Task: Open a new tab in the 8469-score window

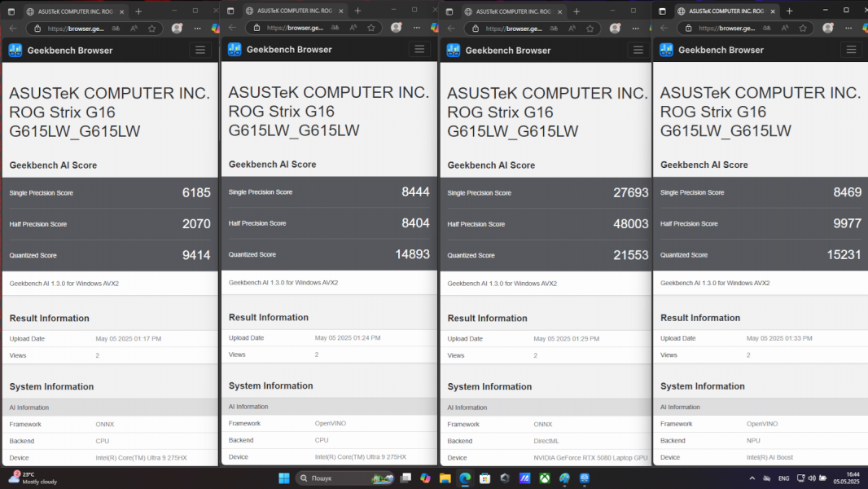Action: 789,11
